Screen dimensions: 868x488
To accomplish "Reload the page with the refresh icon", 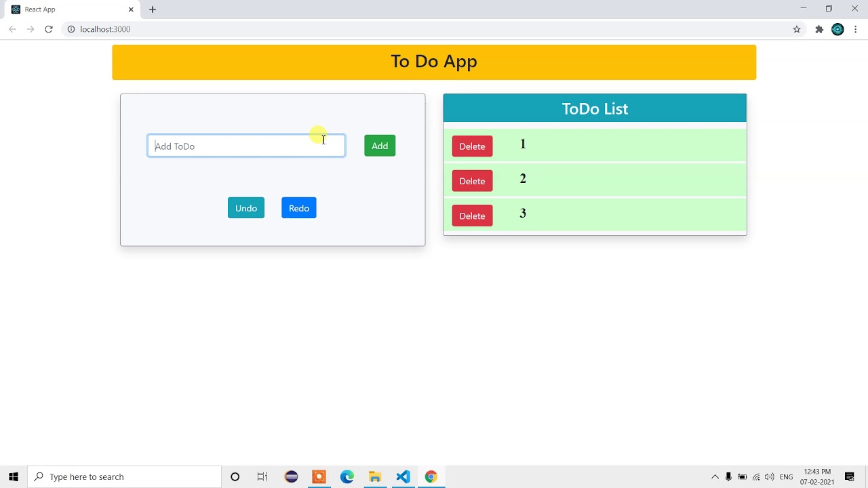I will [x=49, y=29].
